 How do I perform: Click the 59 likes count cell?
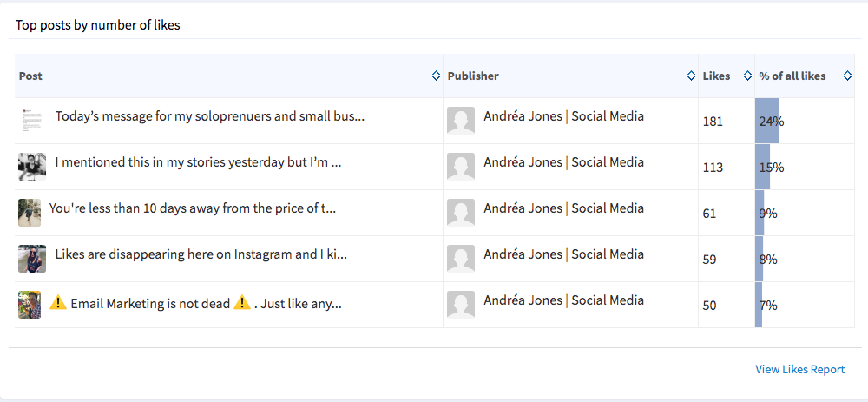point(711,259)
